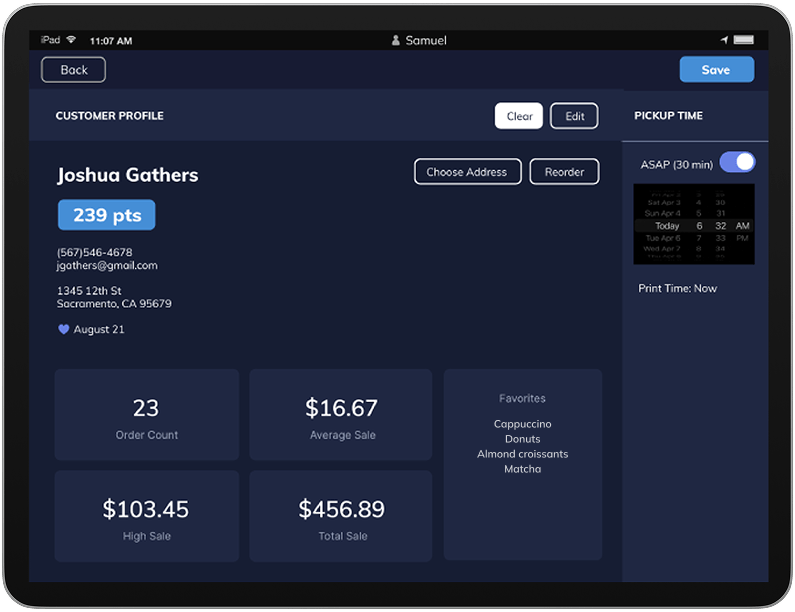
Task: Click Matcha in Favorites
Action: pos(522,469)
